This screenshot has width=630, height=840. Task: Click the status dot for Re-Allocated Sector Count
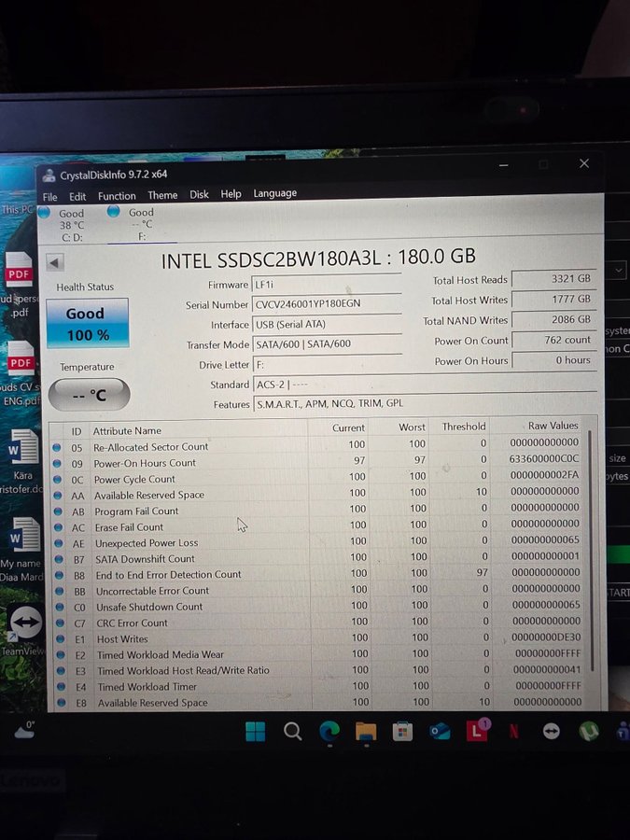coord(57,447)
